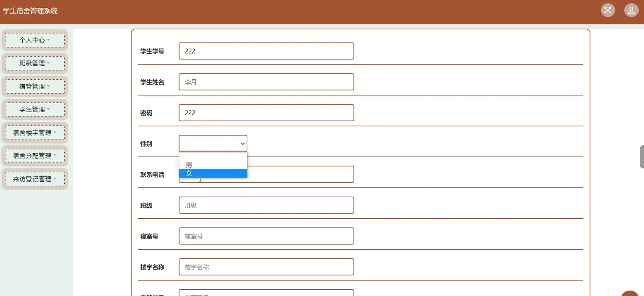The width and height of the screenshot is (644, 296).
Task: Choose 男 from the gender dropdown list
Action: click(x=213, y=165)
